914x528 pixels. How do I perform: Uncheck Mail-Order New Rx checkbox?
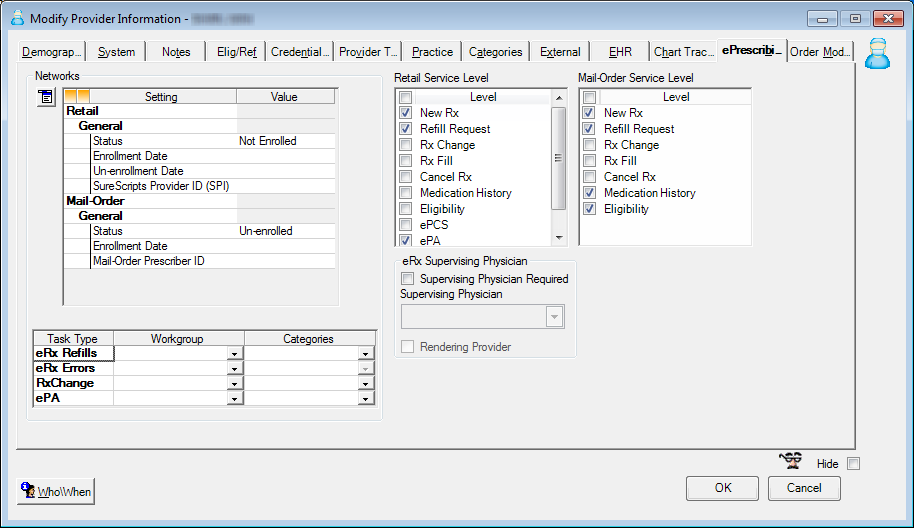(x=590, y=112)
